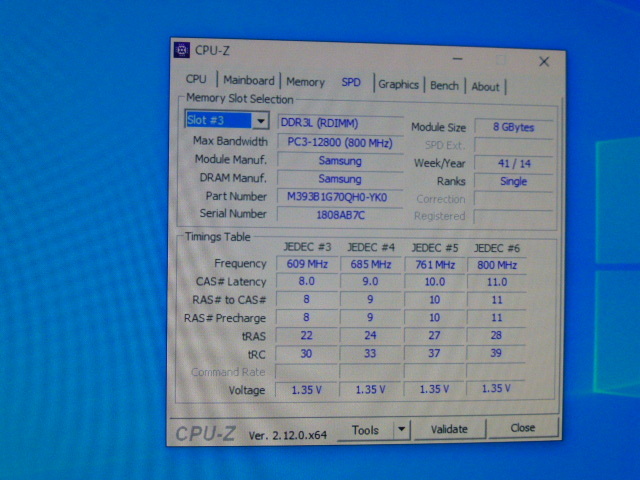This screenshot has width=640, height=480.
Task: Expand the Slot #3 dropdown arrow
Action: (260, 121)
